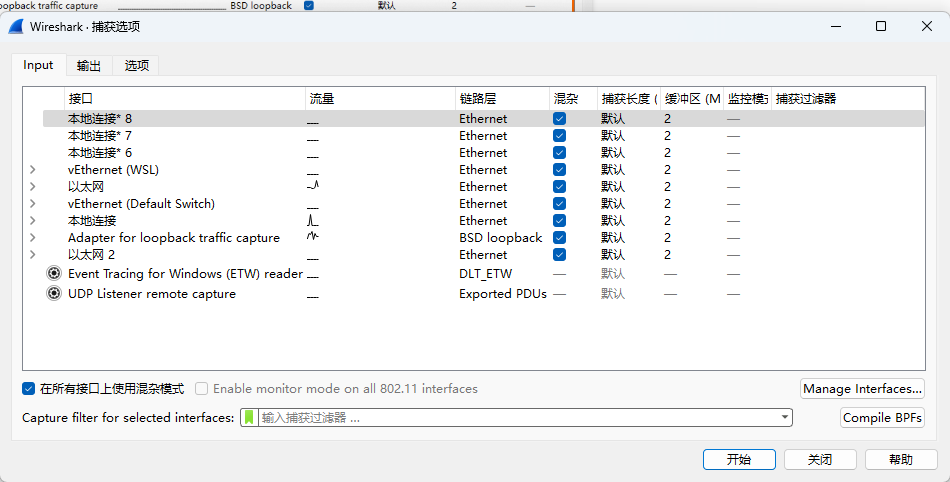The image size is (950, 482).
Task: Click the 关闭 button
Action: (820, 460)
